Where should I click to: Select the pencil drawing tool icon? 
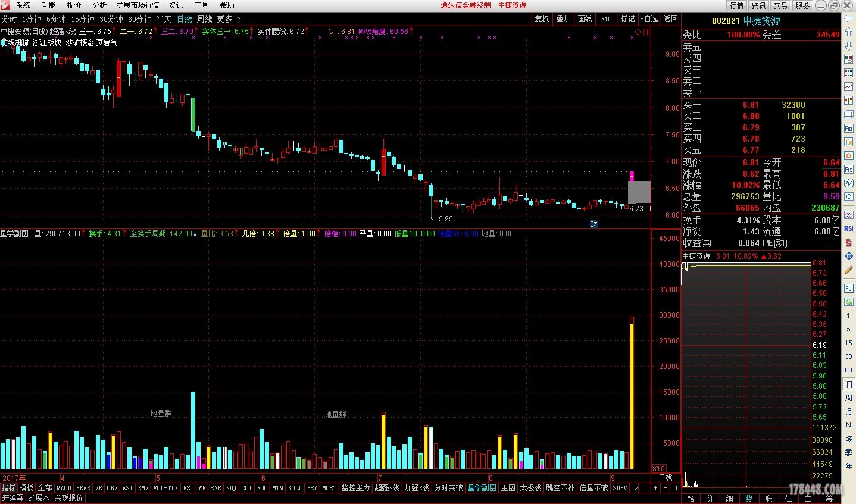[849, 270]
